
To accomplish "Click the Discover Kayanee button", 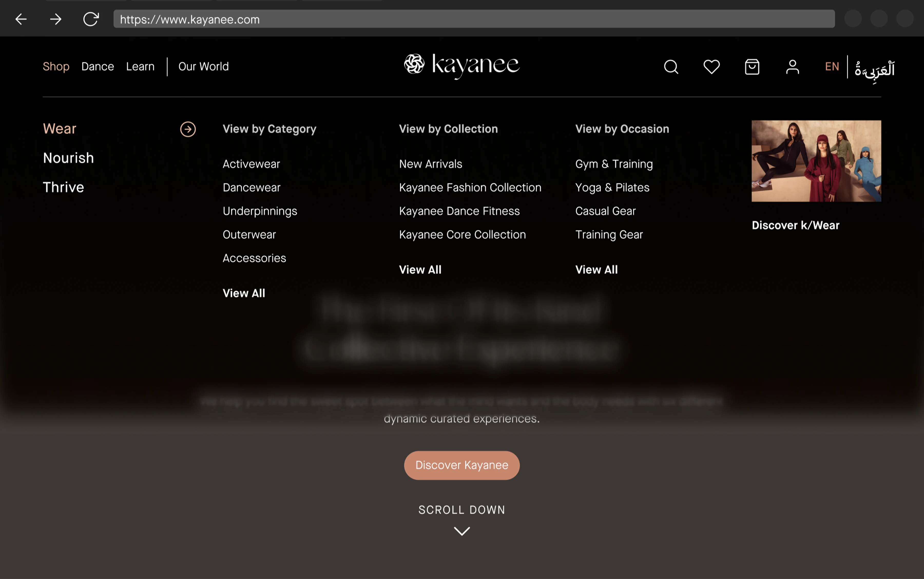I will [x=461, y=465].
